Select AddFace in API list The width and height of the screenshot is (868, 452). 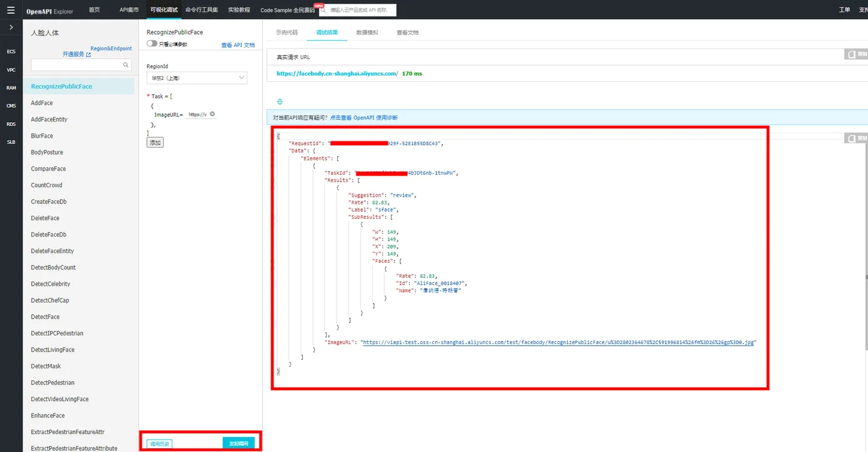coord(42,103)
